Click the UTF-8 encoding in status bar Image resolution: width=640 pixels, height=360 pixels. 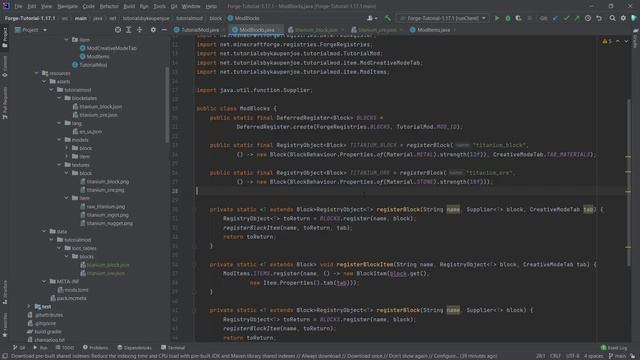coord(572,356)
